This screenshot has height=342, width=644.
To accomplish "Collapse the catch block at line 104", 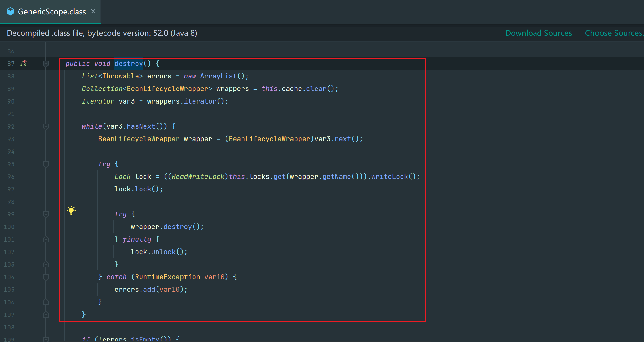I will 46,277.
